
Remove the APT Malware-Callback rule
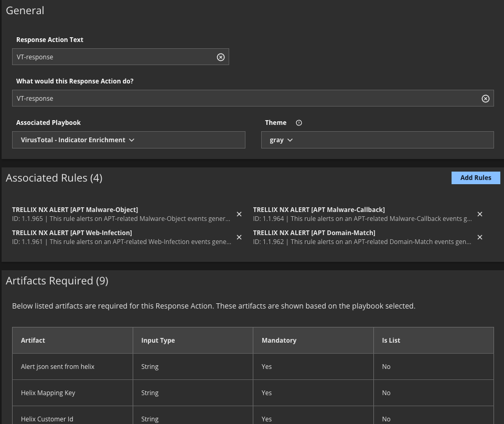pos(479,214)
